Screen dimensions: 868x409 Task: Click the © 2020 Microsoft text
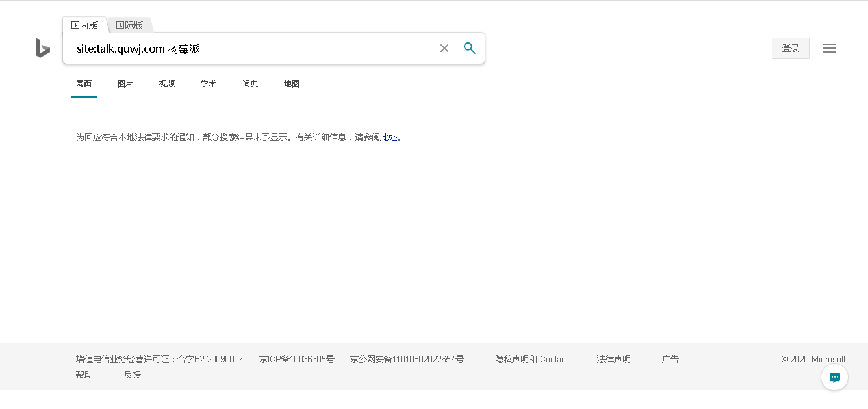(x=813, y=359)
